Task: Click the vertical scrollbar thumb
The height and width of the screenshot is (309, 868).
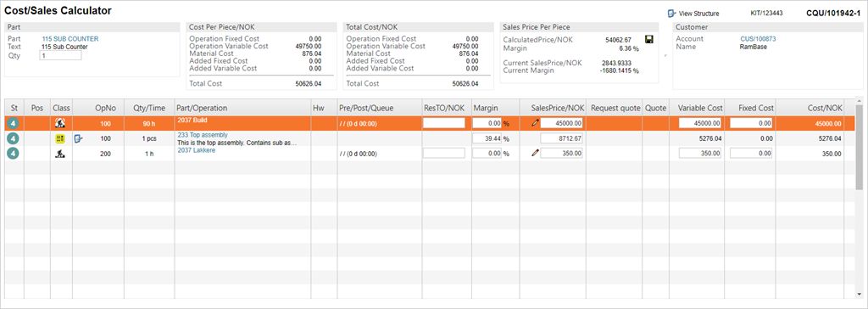Action: pyautogui.click(x=859, y=147)
